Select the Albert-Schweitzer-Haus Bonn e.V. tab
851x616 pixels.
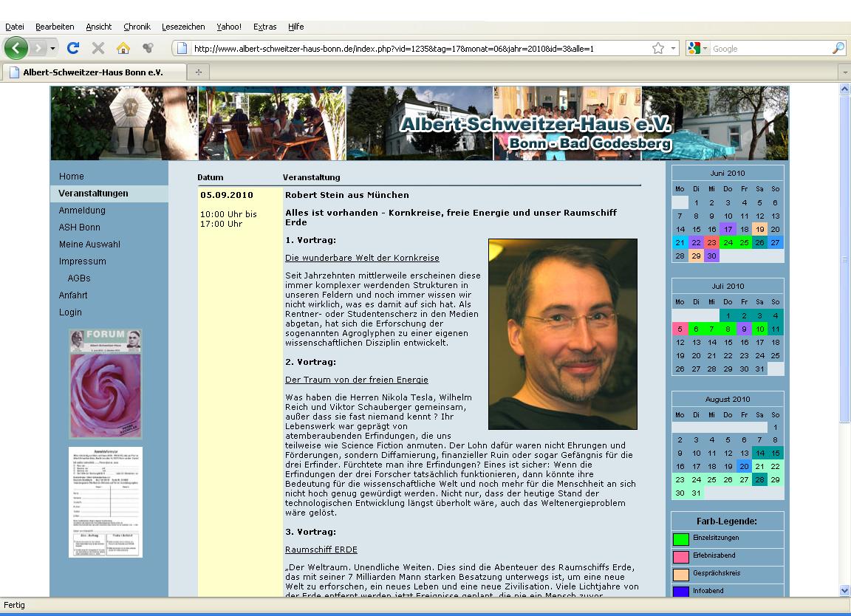[92, 72]
